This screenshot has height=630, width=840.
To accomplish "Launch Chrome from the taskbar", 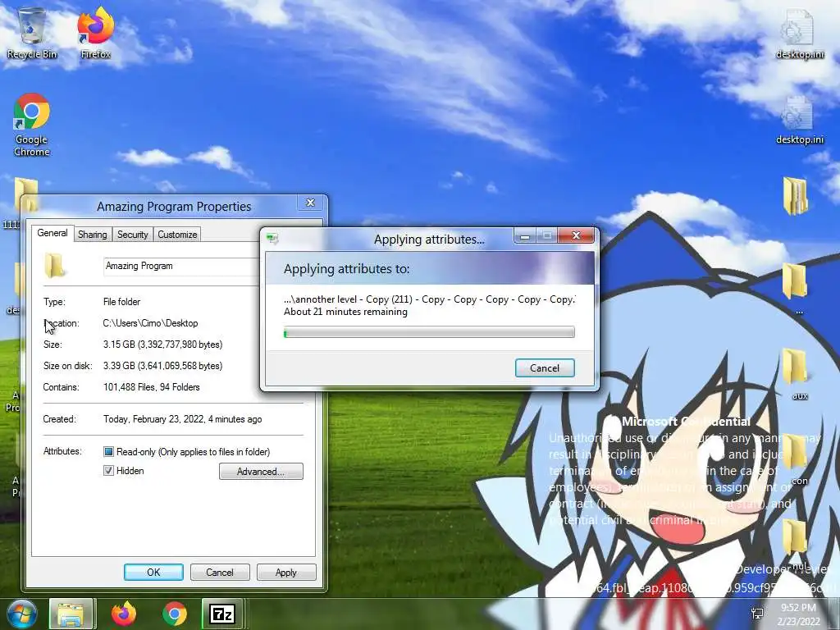I will [175, 614].
